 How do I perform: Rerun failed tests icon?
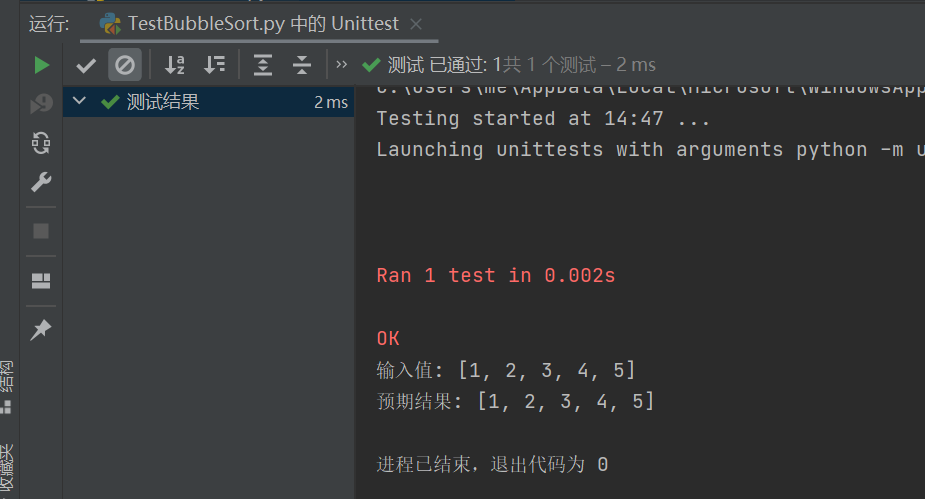click(x=41, y=104)
